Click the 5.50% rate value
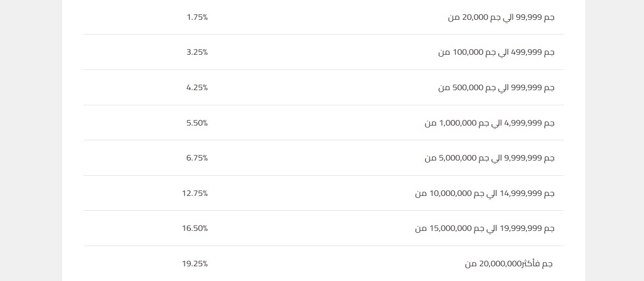This screenshot has height=281, width=644. (x=197, y=123)
